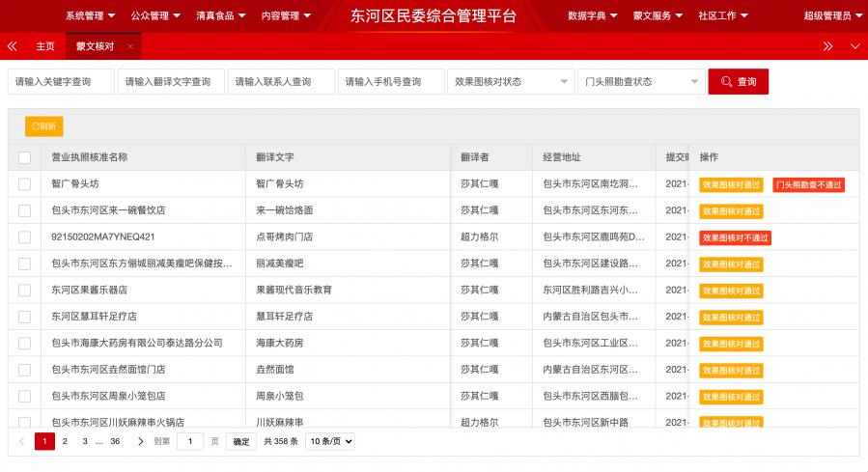The width and height of the screenshot is (868, 472).
Task: Click the orange 刷新 refresh button
Action: point(43,125)
